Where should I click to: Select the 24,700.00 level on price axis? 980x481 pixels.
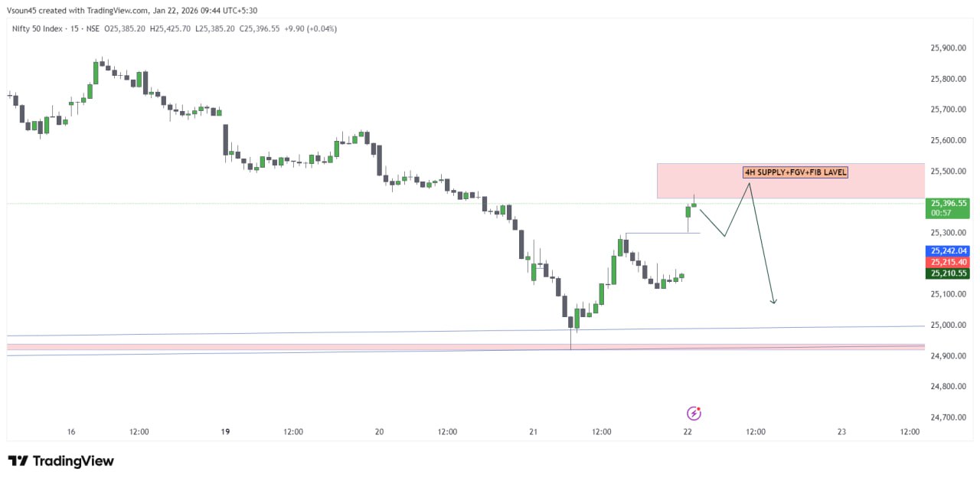pyautogui.click(x=947, y=417)
